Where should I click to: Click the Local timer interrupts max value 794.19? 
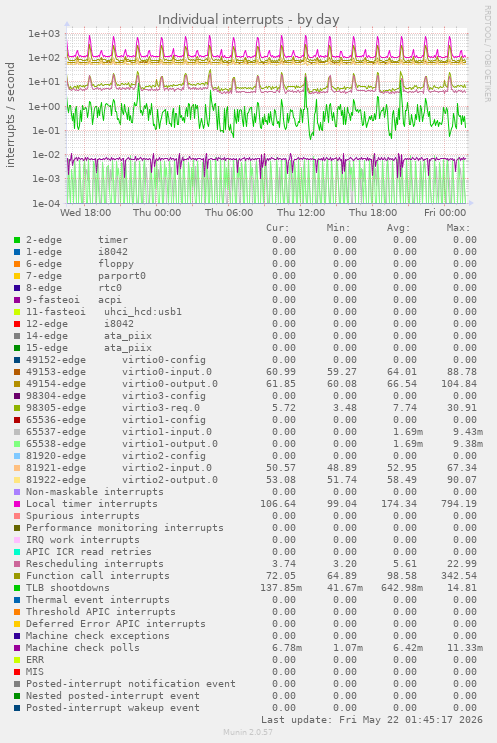[x=459, y=504]
